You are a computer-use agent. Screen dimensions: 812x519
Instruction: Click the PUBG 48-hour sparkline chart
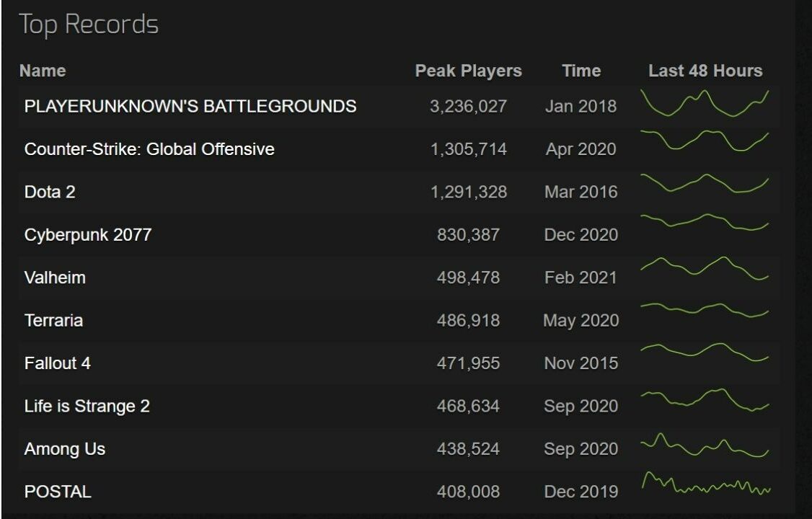[x=705, y=104]
